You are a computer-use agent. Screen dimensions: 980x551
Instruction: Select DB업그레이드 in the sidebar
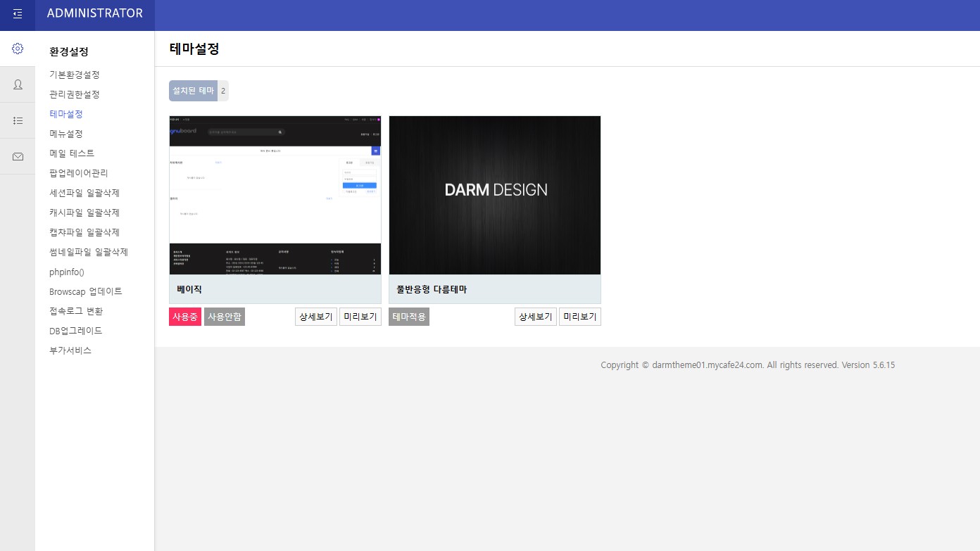pos(75,331)
